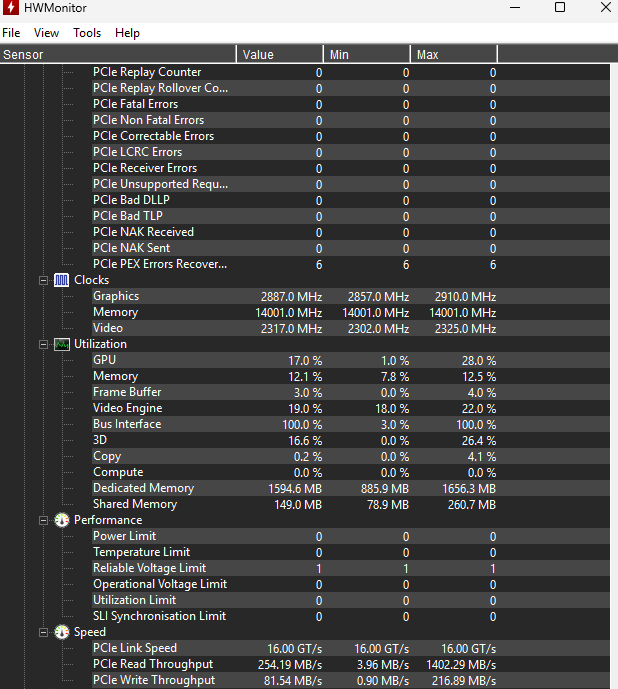
Task: Click the 2910.0 MHz Graphics max value
Action: (x=465, y=297)
